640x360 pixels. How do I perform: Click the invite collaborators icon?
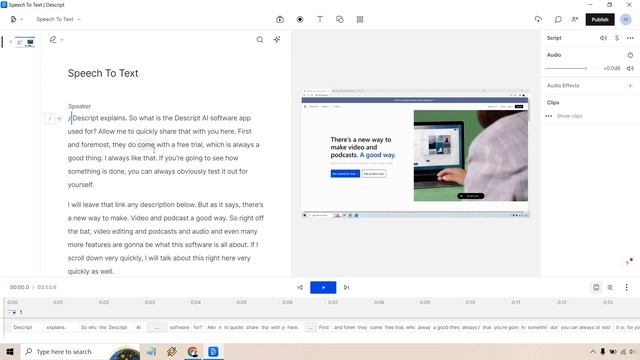click(x=575, y=19)
